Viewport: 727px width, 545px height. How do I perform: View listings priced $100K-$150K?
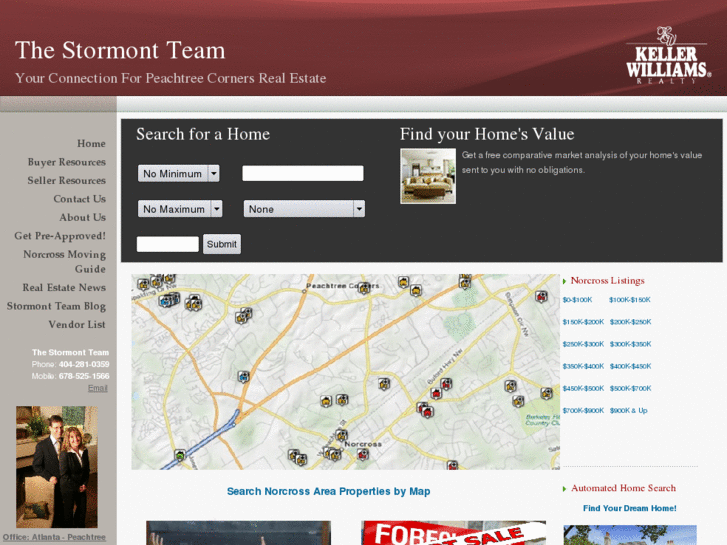630,300
